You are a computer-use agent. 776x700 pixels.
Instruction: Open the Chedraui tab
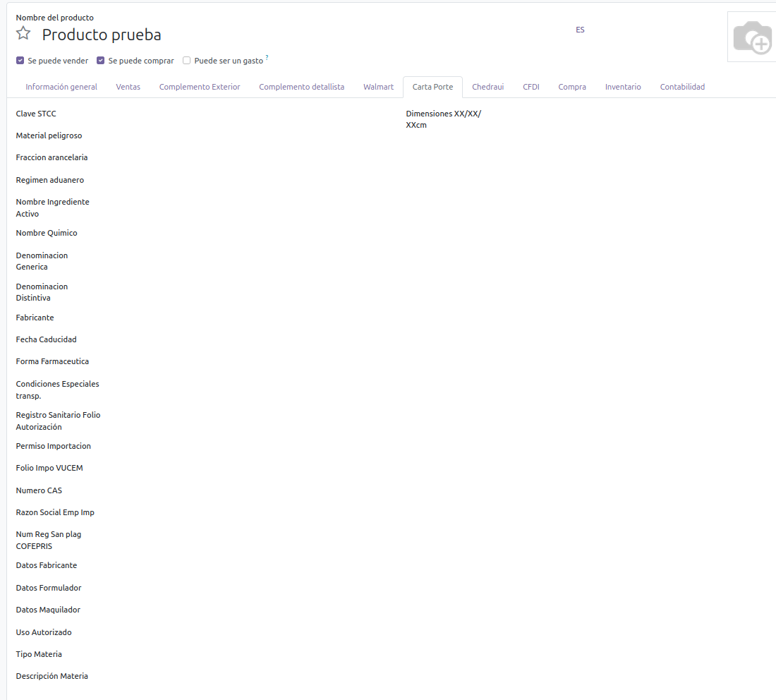487,87
